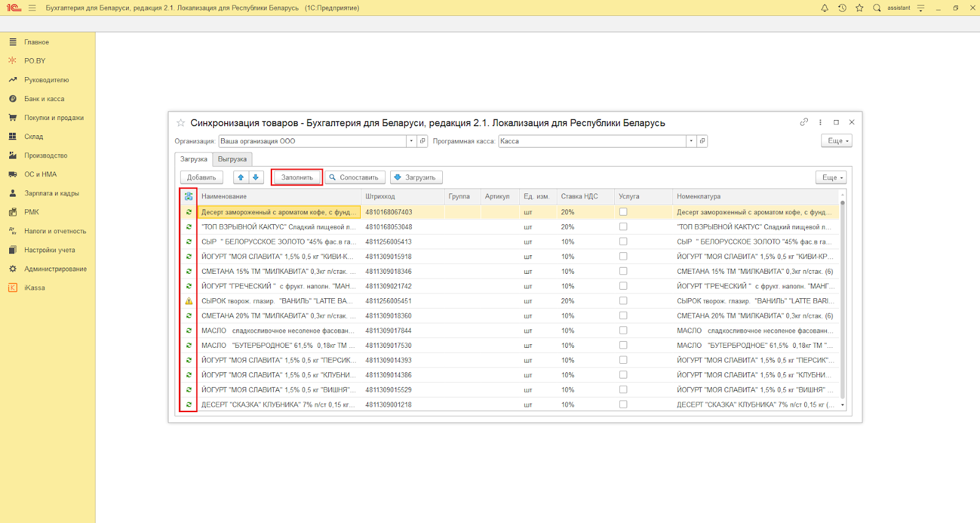Open Главное section in sidebar

37,42
